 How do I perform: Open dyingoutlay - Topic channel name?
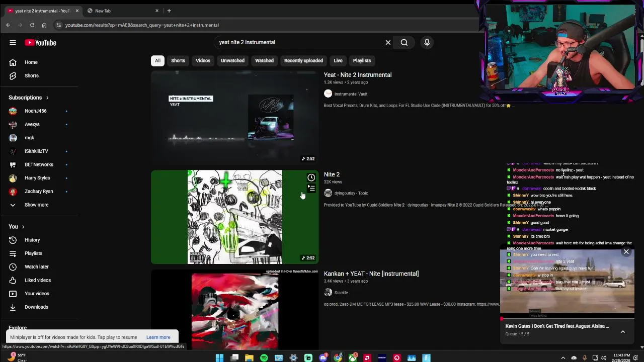351,193
